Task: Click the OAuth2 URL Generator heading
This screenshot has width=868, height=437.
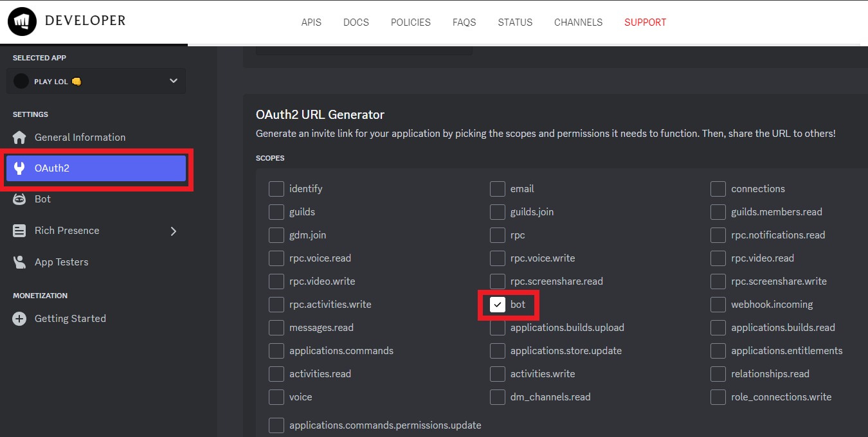Action: (x=320, y=115)
